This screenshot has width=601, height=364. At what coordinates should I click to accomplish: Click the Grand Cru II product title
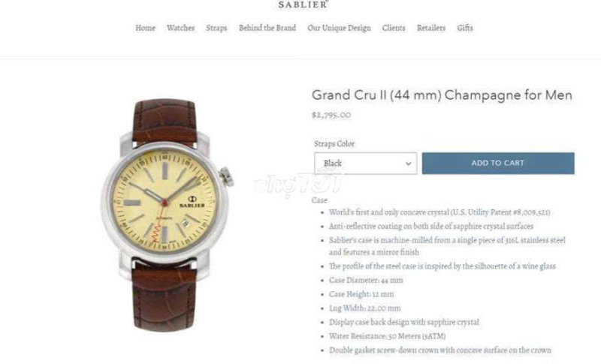pos(442,95)
